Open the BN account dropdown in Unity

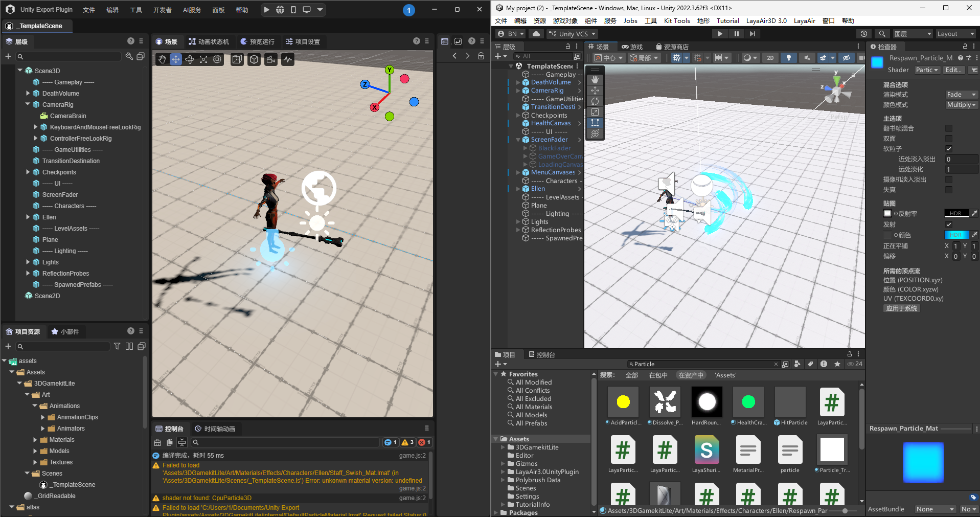(511, 34)
